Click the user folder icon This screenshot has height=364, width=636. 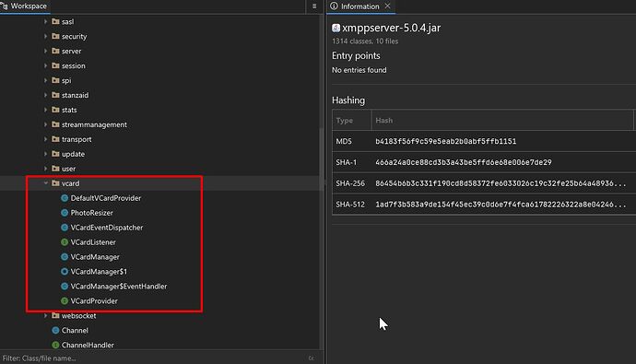pos(55,169)
